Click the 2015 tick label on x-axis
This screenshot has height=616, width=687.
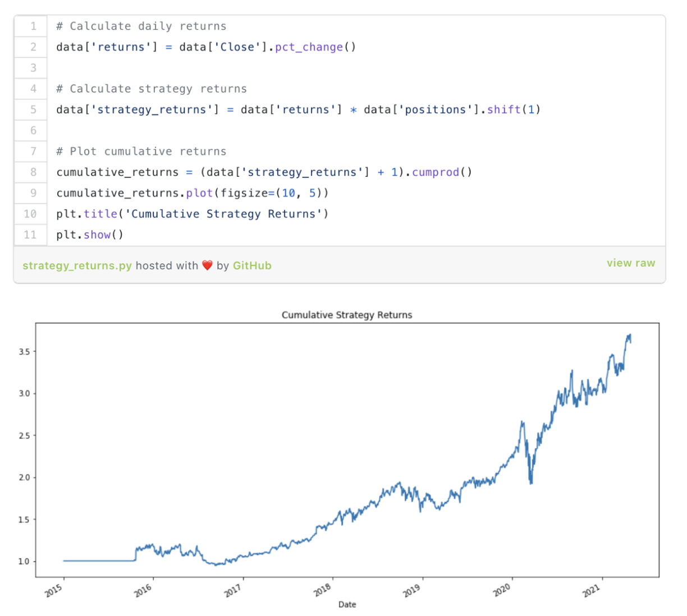pos(54,590)
